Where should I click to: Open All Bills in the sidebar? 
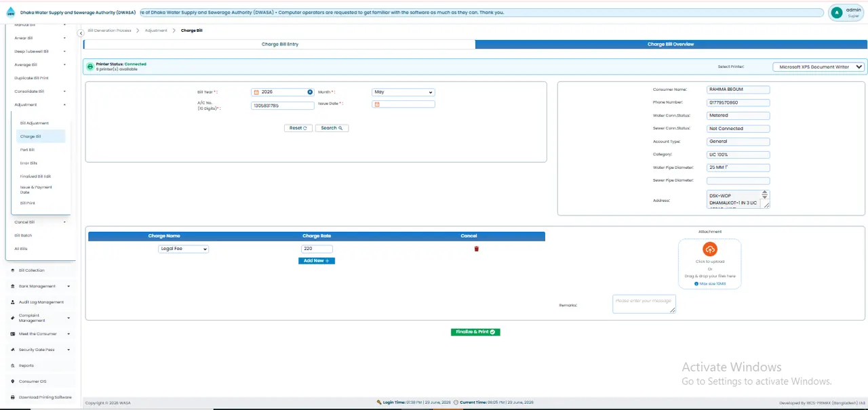point(21,249)
